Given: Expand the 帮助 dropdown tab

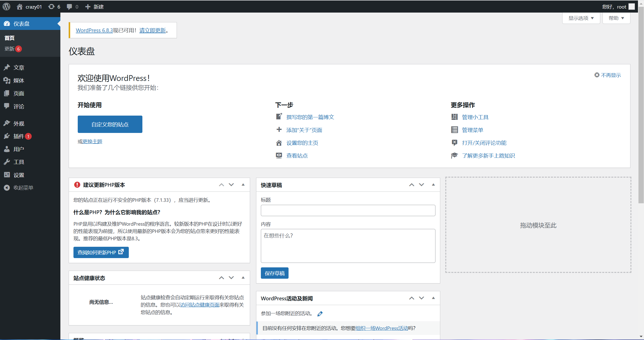Looking at the screenshot, I should click(616, 18).
